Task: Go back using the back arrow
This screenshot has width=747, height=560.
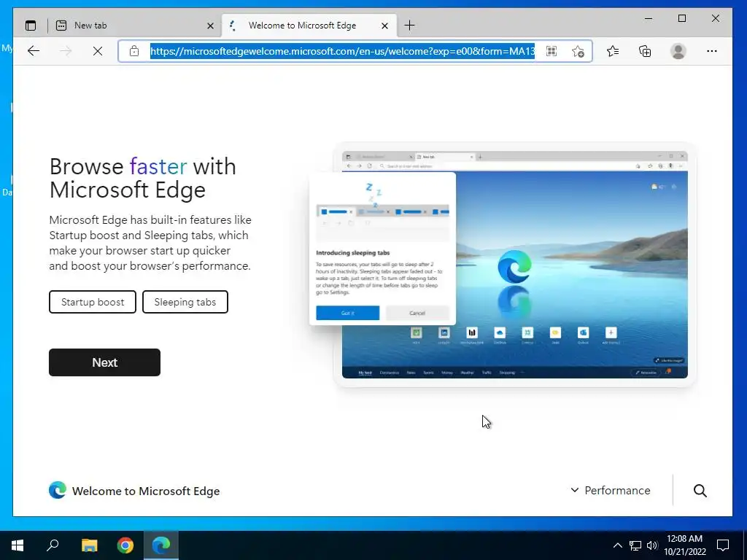Action: point(34,51)
